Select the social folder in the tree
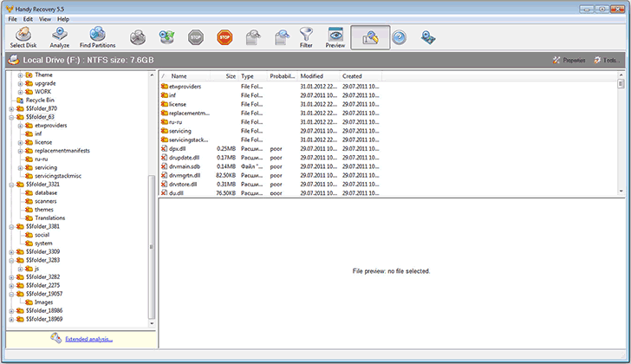The height and width of the screenshot is (364, 631). pos(42,235)
